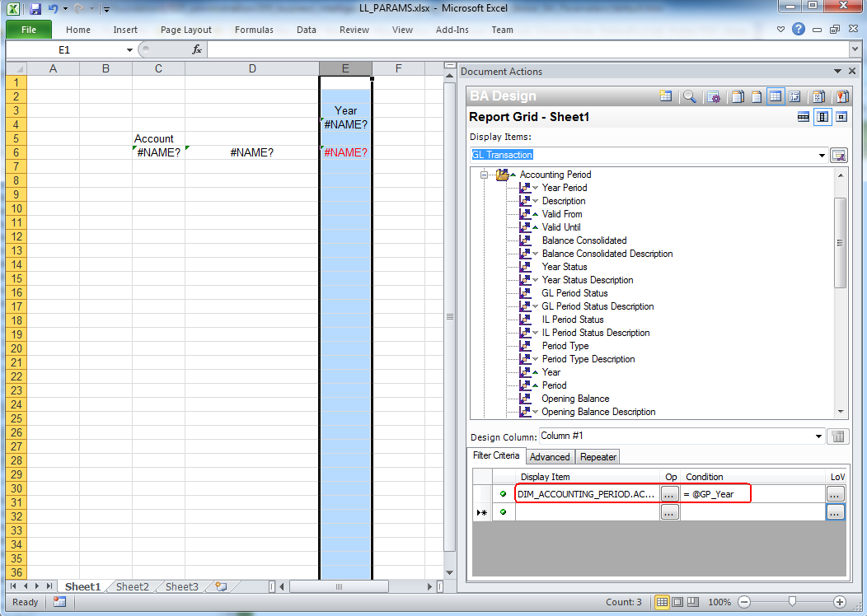Click LoV ellipsis button in the new empty filter row
Viewport: 867px width, 616px height.
click(x=836, y=513)
